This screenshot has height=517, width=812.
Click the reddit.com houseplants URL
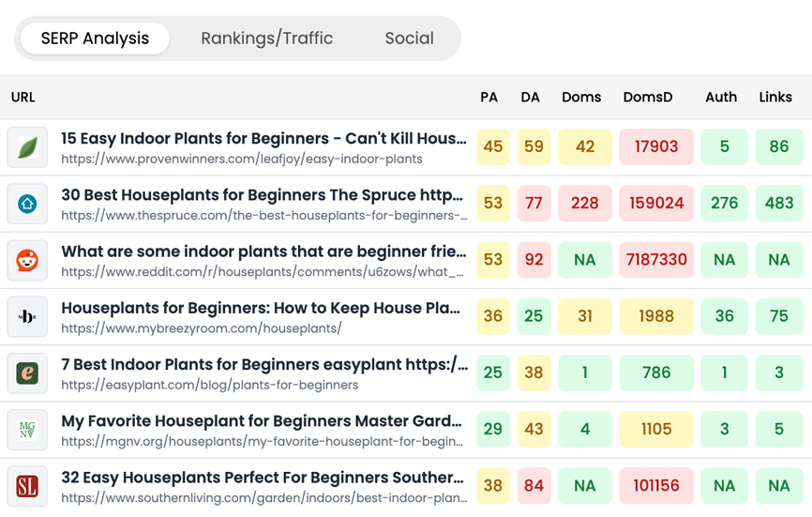(x=263, y=272)
